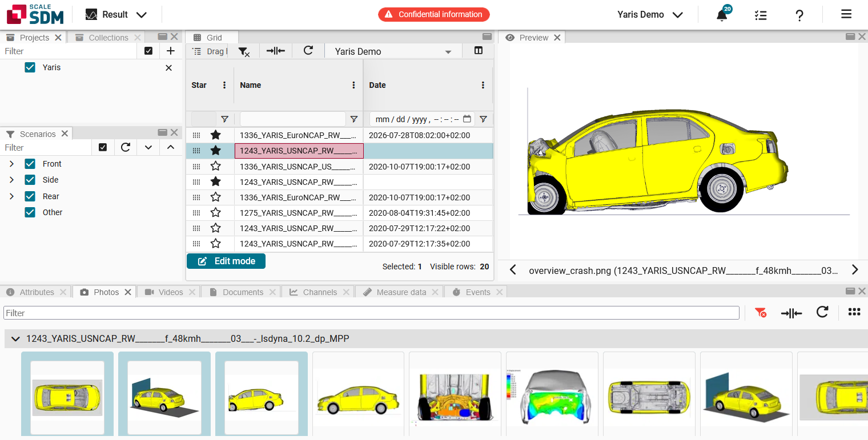The image size is (868, 440).
Task: Switch the photos grid view icon
Action: (854, 312)
